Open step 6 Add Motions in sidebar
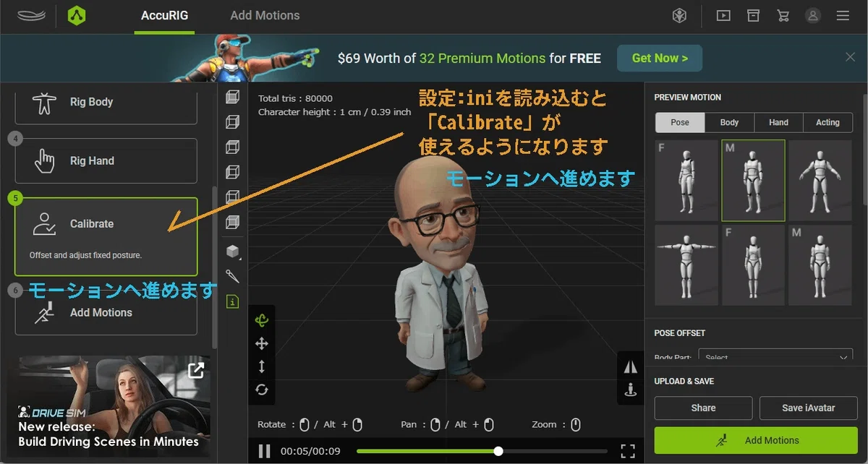This screenshot has width=868, height=464. coord(106,312)
